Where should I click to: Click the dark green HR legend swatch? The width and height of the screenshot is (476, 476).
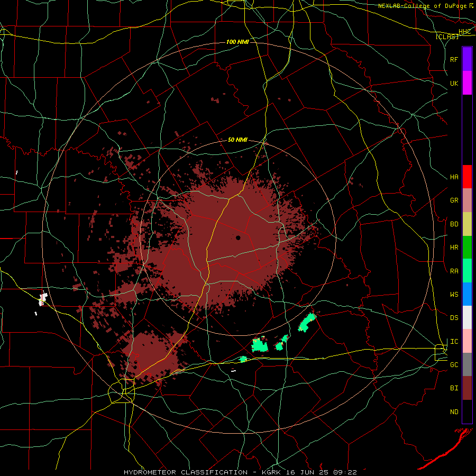tap(467, 248)
